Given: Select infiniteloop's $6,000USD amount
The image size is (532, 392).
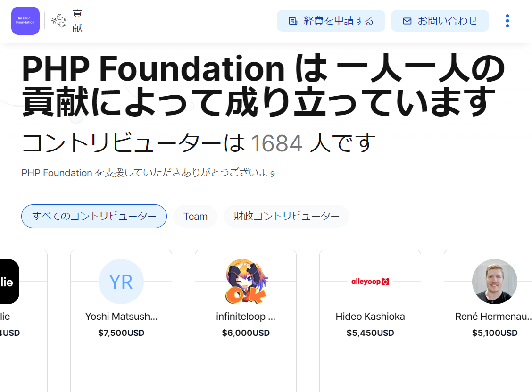Looking at the screenshot, I should point(246,333).
